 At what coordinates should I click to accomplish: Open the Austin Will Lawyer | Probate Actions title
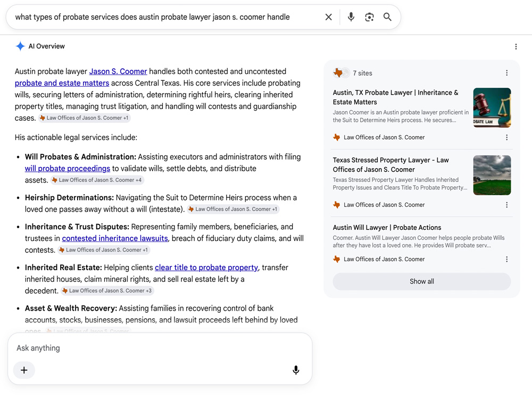pyautogui.click(x=387, y=228)
